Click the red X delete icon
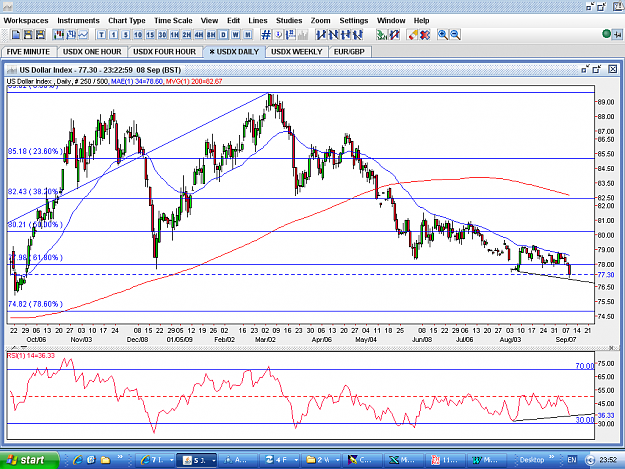The height and width of the screenshot is (469, 625). [425, 35]
